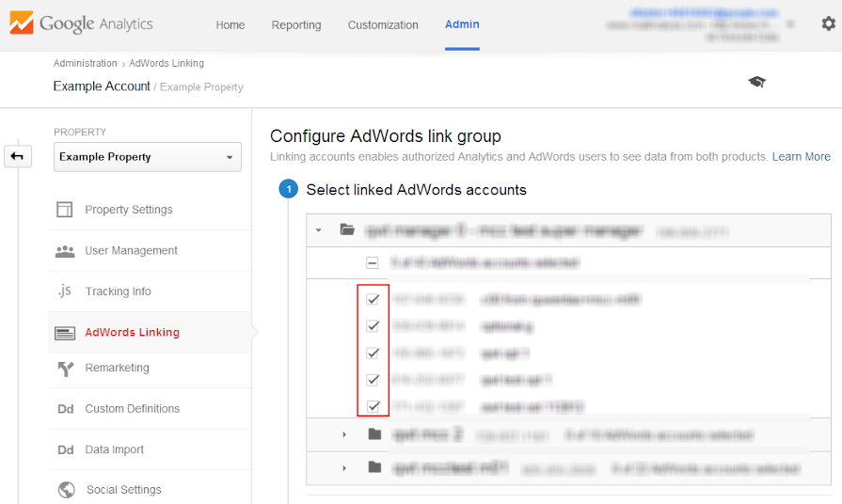Click the Google Analytics logo icon
The width and height of the screenshot is (842, 504).
tap(21, 24)
